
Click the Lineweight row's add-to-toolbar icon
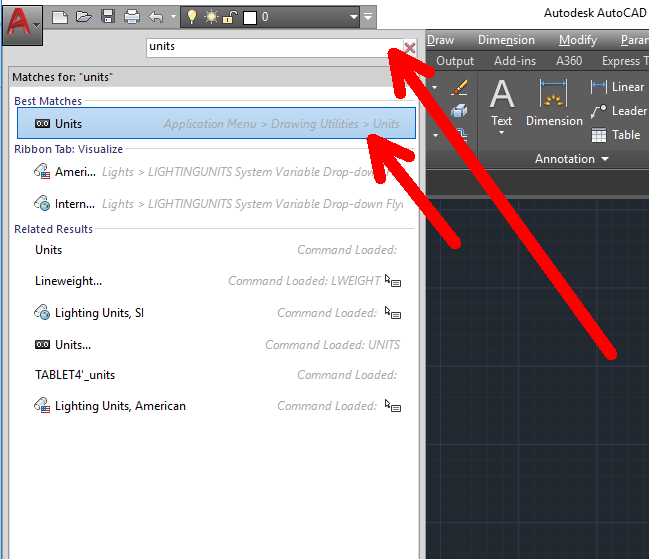[x=392, y=281]
